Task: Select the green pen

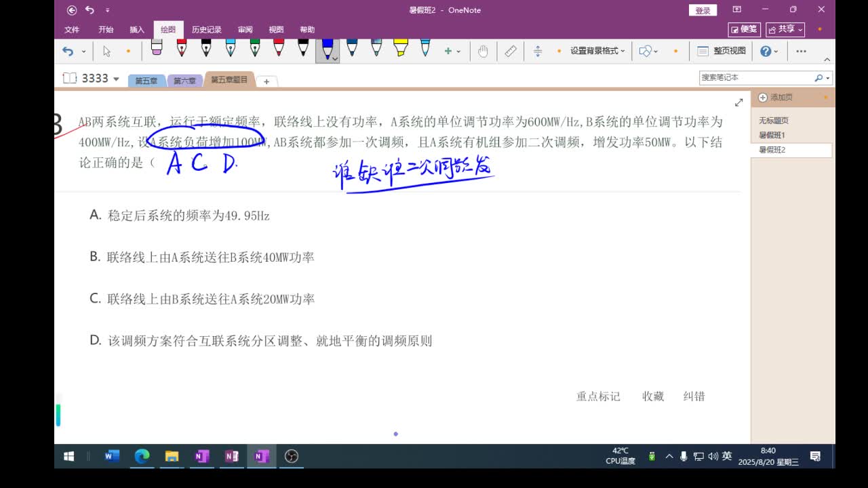Action: [255, 49]
